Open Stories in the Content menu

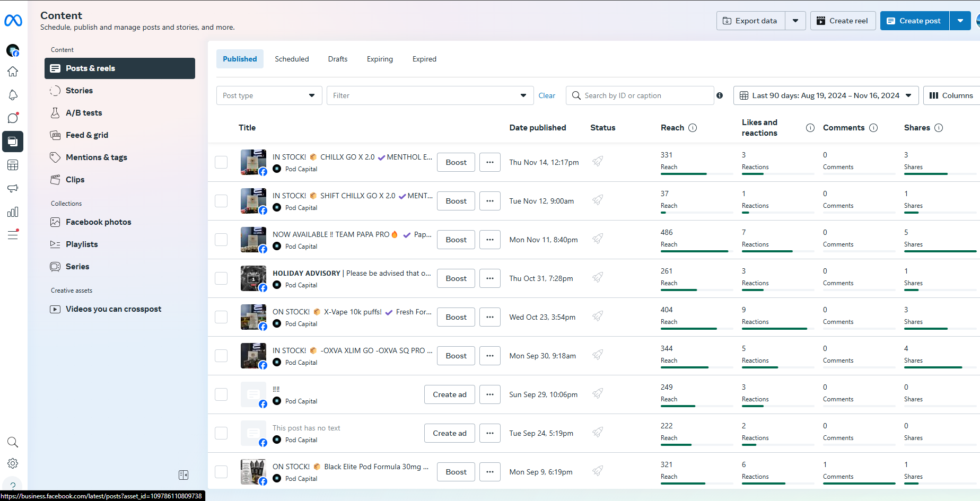(x=120, y=91)
